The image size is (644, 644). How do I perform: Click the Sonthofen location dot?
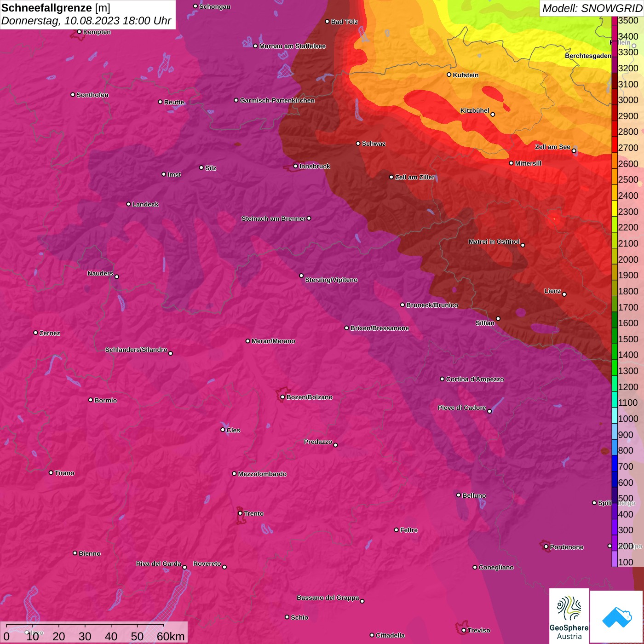73,95
